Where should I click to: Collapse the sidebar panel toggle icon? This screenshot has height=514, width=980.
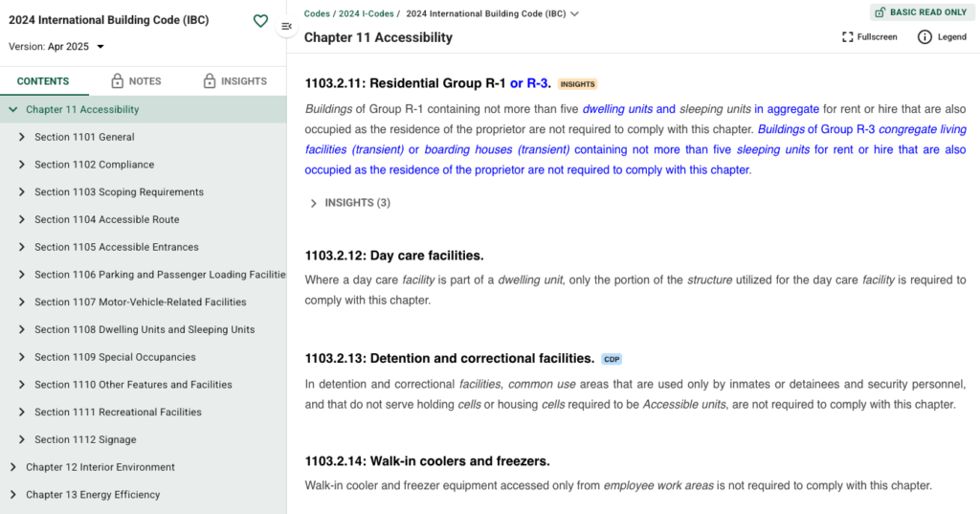coord(286,27)
